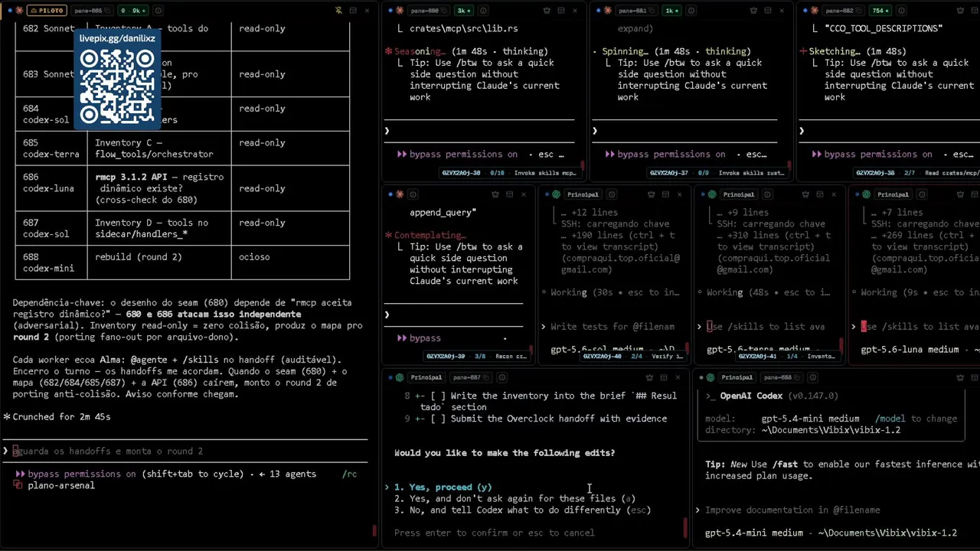
Task: Click the Principal tag in the gpt-5.6-luna pane
Action: pyautogui.click(x=893, y=194)
